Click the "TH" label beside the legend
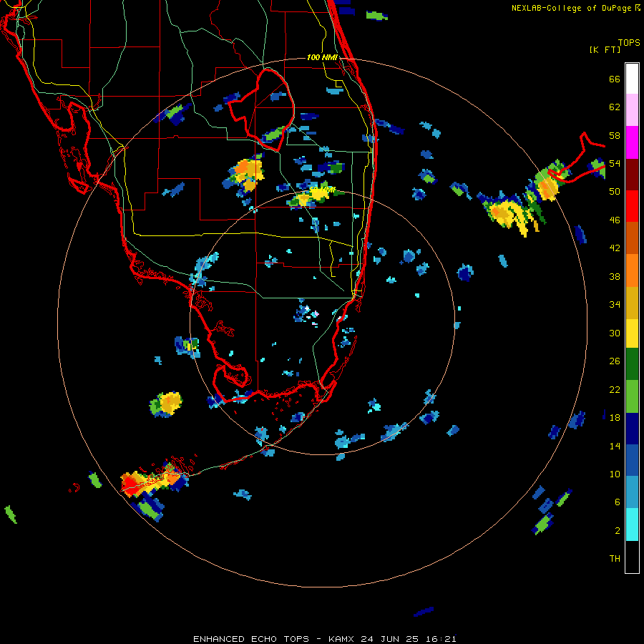This screenshot has height=644, width=644. (615, 559)
